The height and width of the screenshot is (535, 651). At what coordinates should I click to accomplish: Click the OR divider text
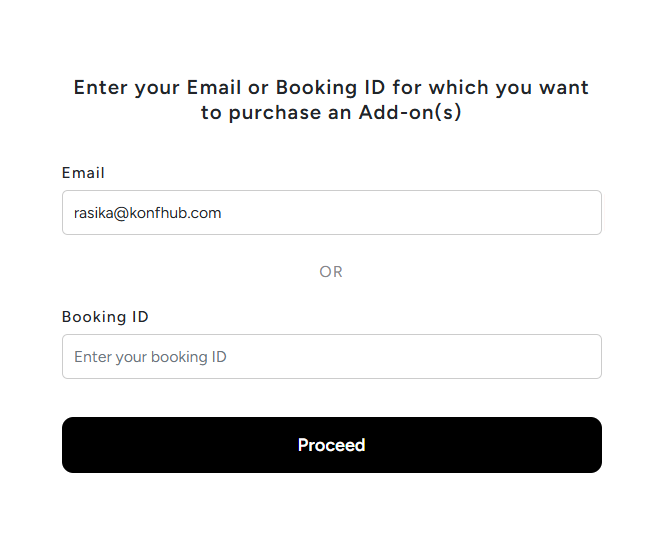click(x=331, y=272)
